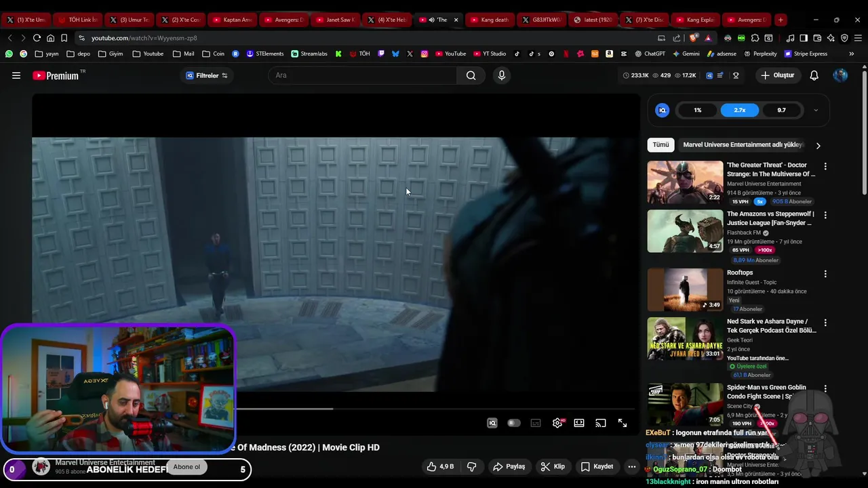Open Ned Stark ve Ashara Dayne thumbnail

685,339
